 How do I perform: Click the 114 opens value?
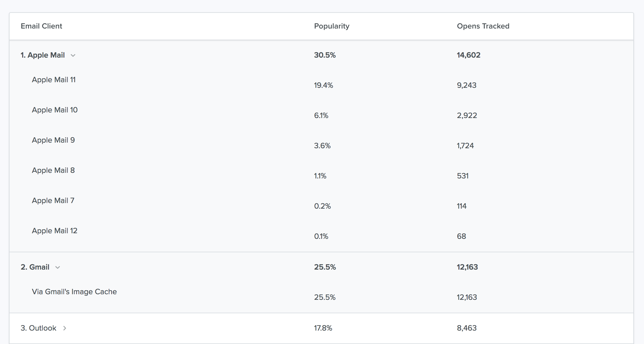coord(461,206)
